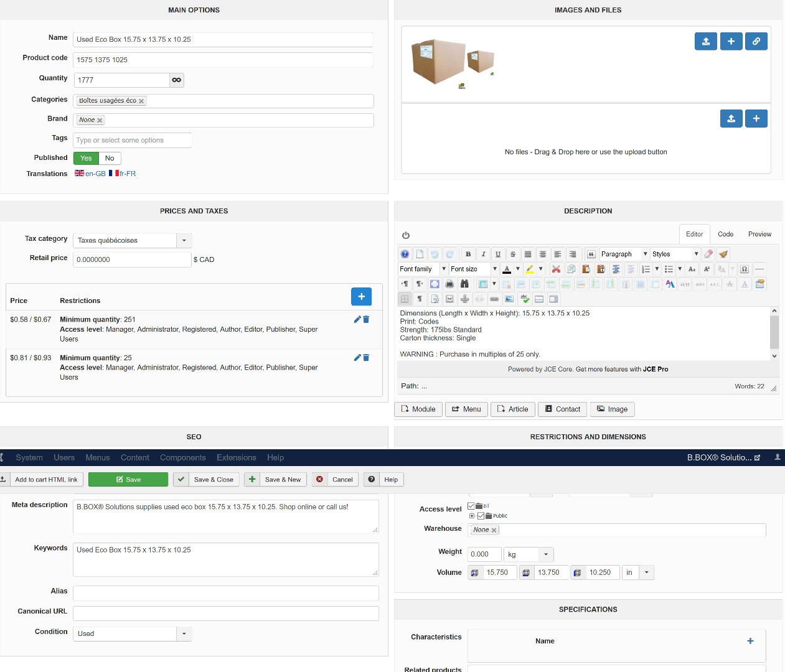Click bulleted list icon in editor

pos(669,269)
